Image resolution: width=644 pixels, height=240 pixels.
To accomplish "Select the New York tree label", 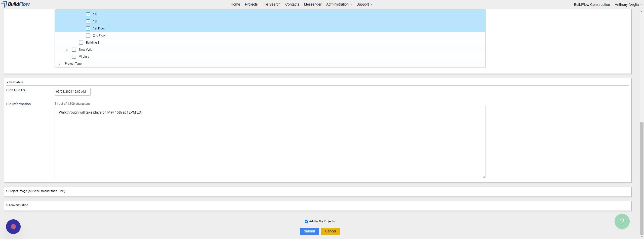I will 85,50.
